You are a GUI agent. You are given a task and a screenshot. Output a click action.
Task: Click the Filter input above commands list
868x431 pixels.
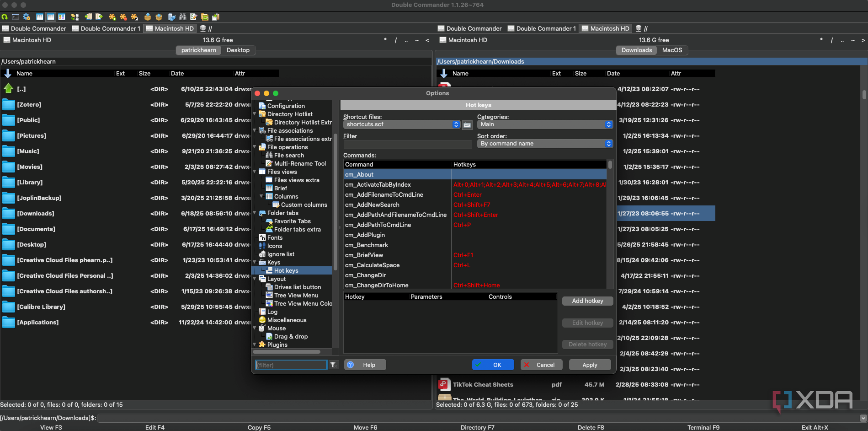point(407,145)
